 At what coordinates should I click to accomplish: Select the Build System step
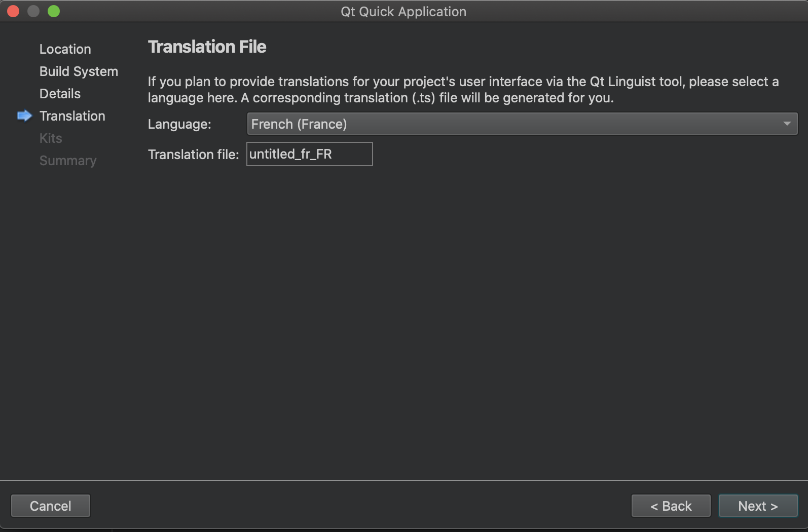[x=79, y=71]
